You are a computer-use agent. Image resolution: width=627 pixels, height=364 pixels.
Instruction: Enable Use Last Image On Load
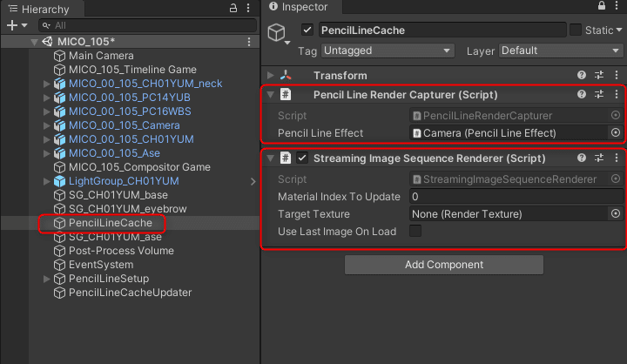click(415, 231)
